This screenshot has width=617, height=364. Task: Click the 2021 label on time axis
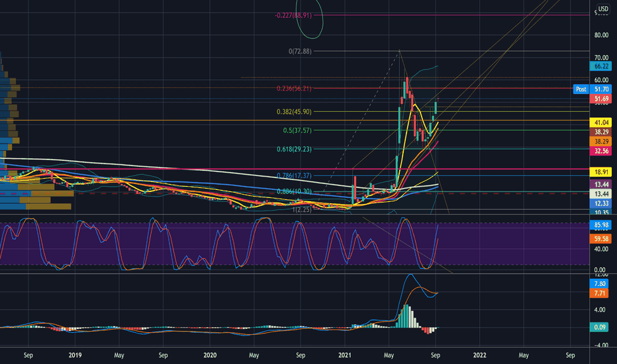click(344, 355)
